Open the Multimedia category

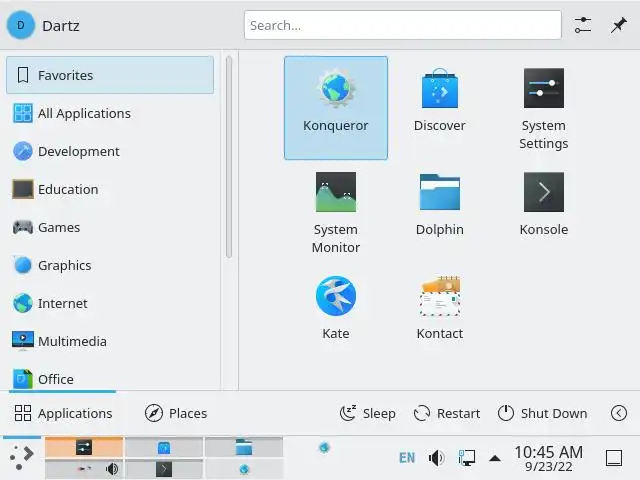[x=110, y=341]
